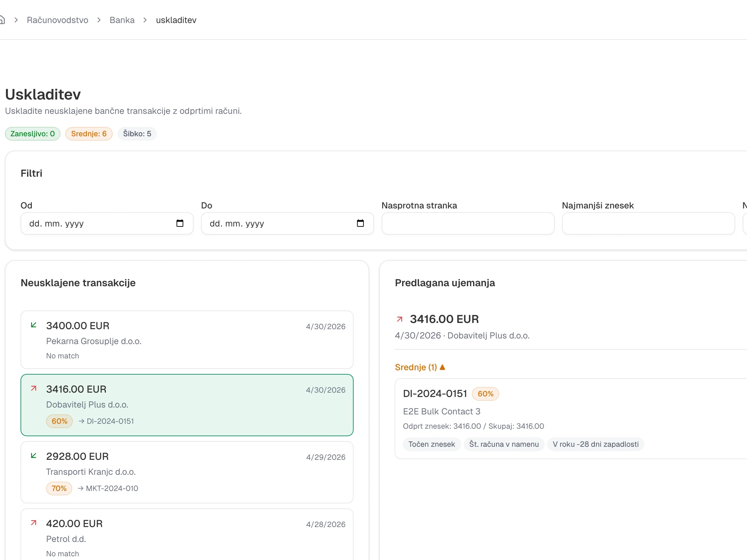
Task: Open the Od date calendar picker
Action: click(180, 223)
